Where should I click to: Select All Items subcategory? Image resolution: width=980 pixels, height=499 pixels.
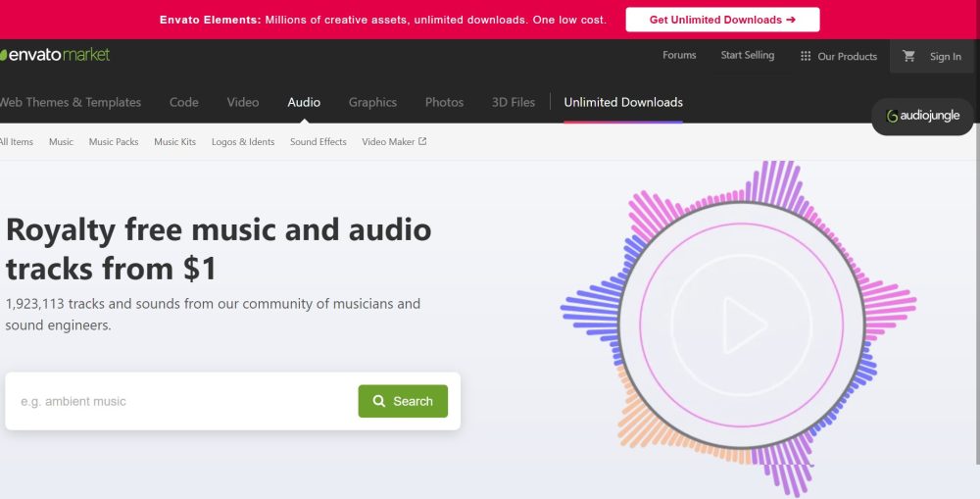[17, 142]
